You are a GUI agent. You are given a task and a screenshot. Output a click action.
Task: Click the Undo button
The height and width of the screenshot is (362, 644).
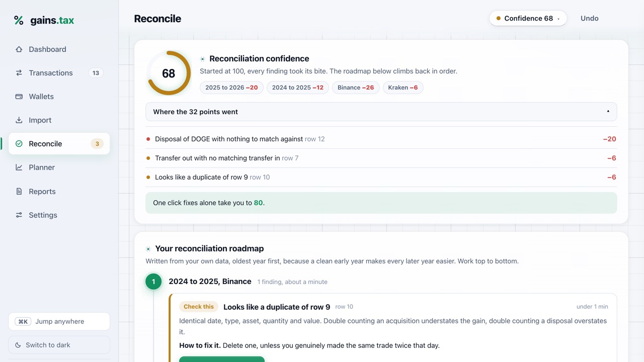point(589,18)
